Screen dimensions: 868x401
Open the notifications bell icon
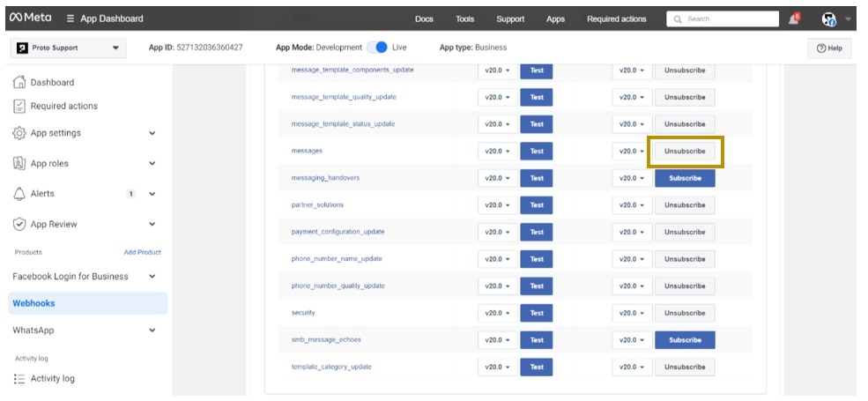pyautogui.click(x=795, y=19)
